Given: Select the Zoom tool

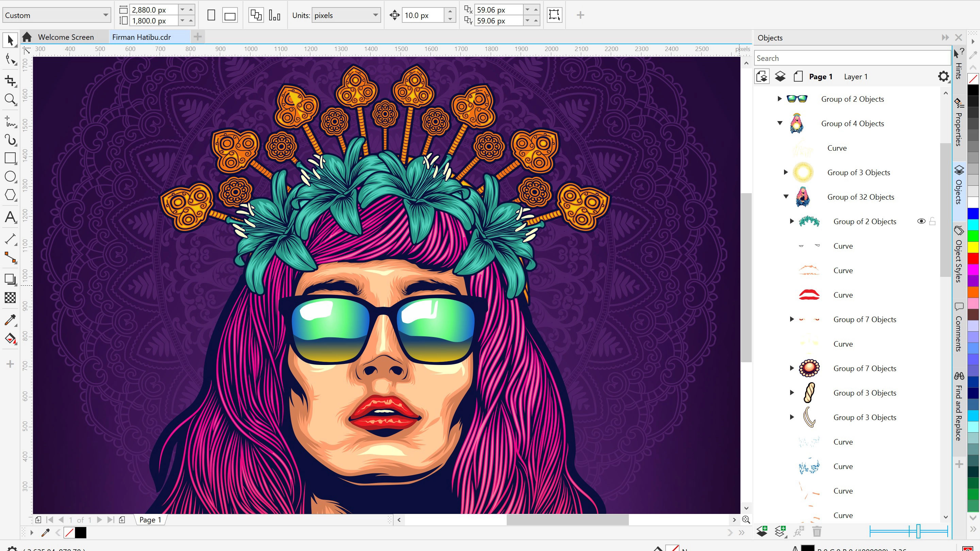Looking at the screenshot, I should tap(10, 99).
